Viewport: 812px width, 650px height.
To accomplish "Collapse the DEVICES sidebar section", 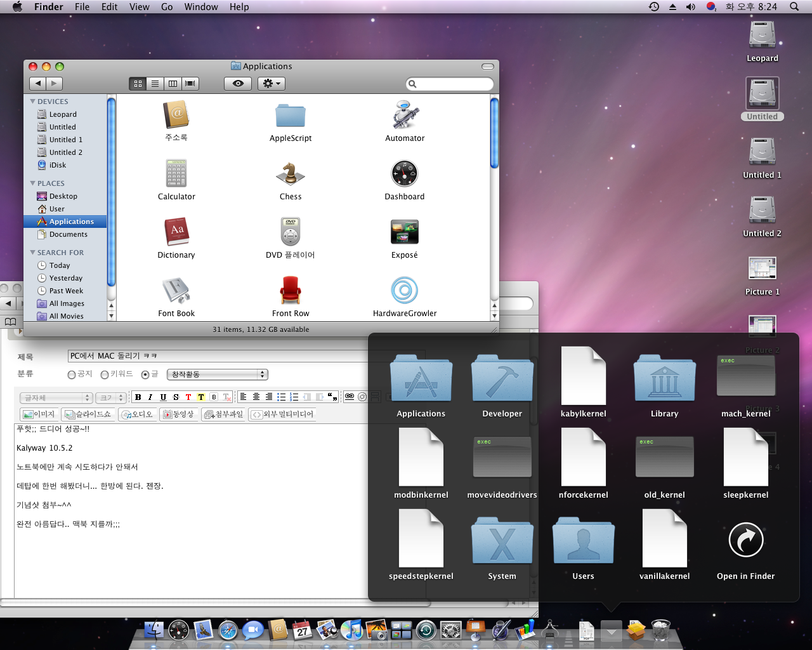I will tap(33, 102).
